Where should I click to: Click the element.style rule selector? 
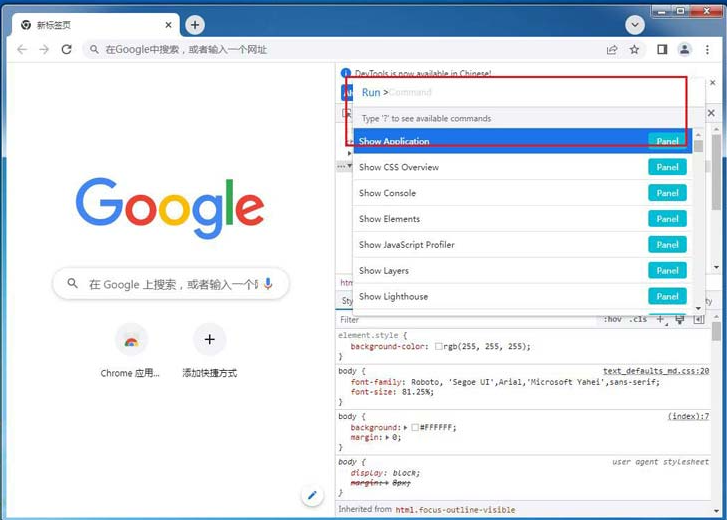(x=368, y=335)
